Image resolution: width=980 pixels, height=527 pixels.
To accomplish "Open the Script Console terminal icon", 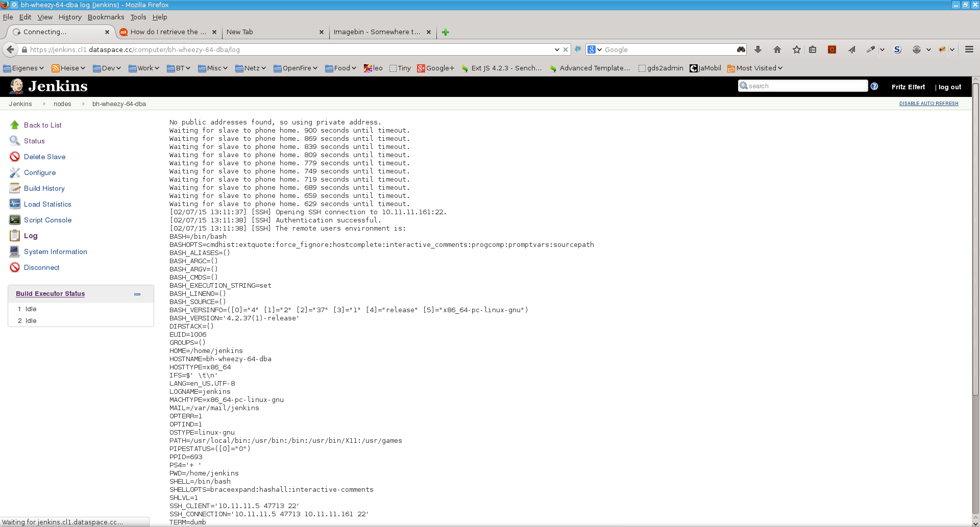I will 15,220.
